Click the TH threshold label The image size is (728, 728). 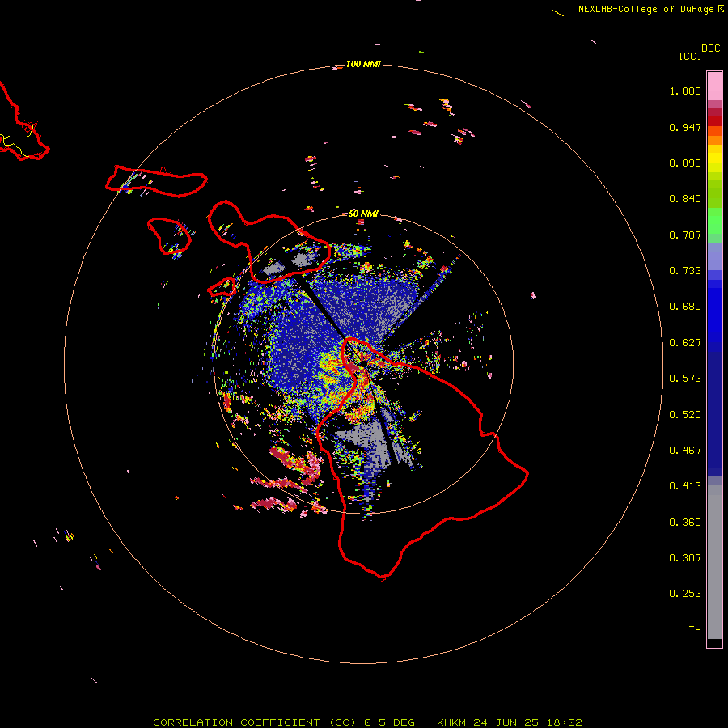click(x=695, y=630)
